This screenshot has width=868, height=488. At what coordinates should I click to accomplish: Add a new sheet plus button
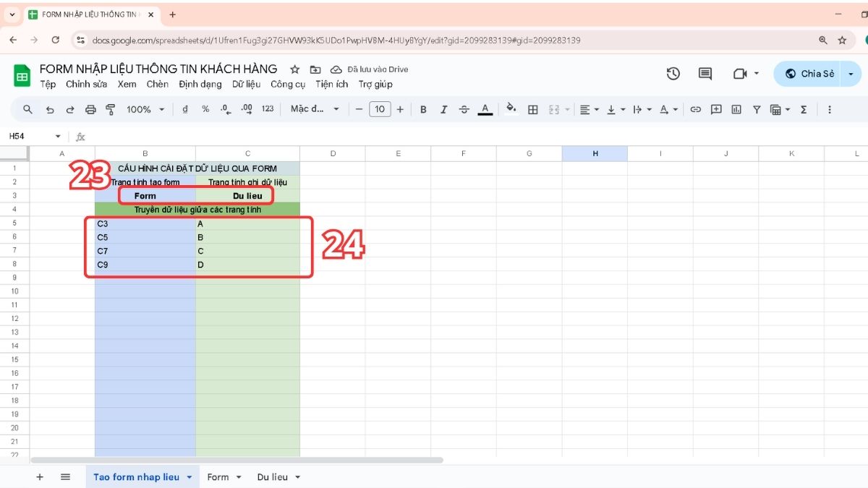point(40,477)
